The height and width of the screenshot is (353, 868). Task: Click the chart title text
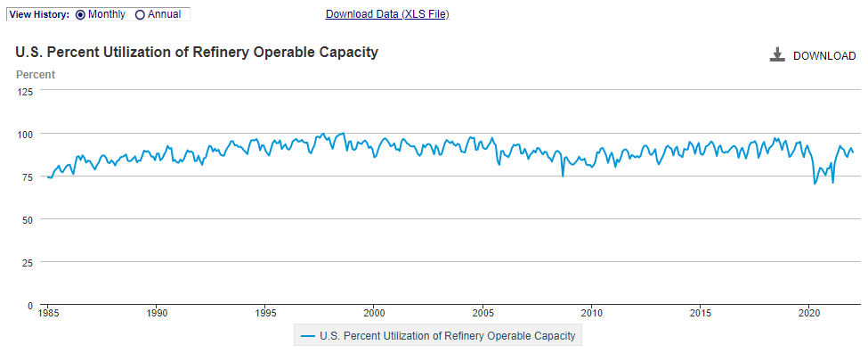pyautogui.click(x=197, y=52)
